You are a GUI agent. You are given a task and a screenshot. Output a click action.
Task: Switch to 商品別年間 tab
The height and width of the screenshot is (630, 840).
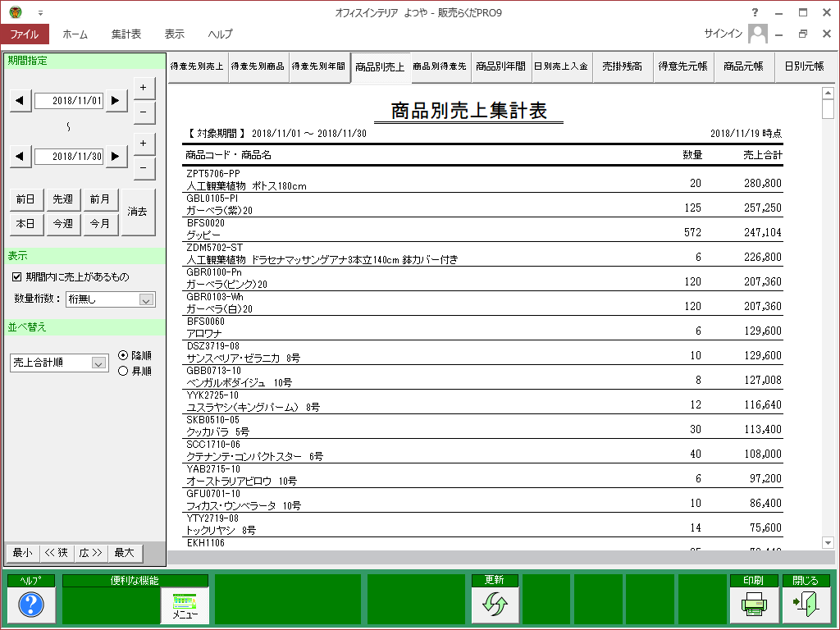[x=501, y=67]
